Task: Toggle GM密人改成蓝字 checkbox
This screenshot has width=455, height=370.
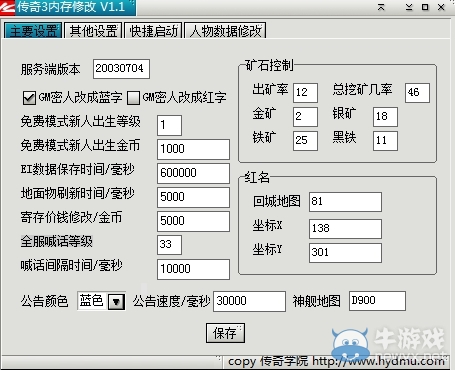Action: coord(29,98)
